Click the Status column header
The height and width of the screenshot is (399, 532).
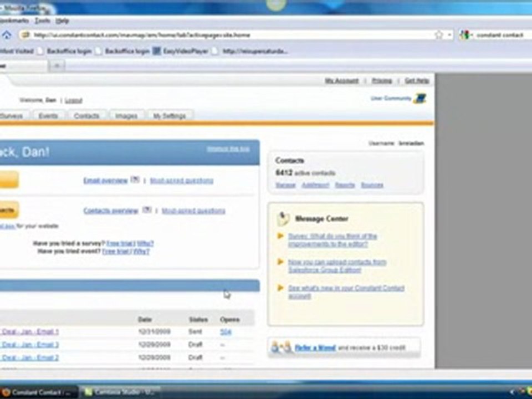(x=198, y=319)
